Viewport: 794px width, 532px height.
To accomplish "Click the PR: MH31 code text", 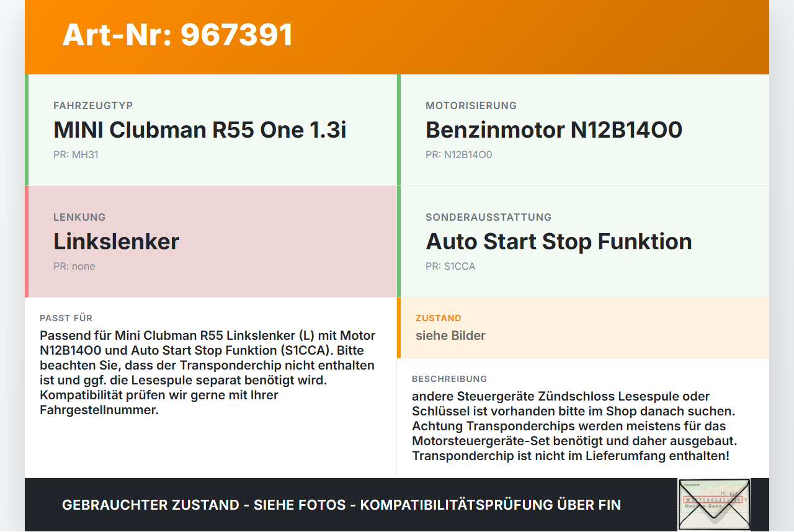I will (x=76, y=155).
